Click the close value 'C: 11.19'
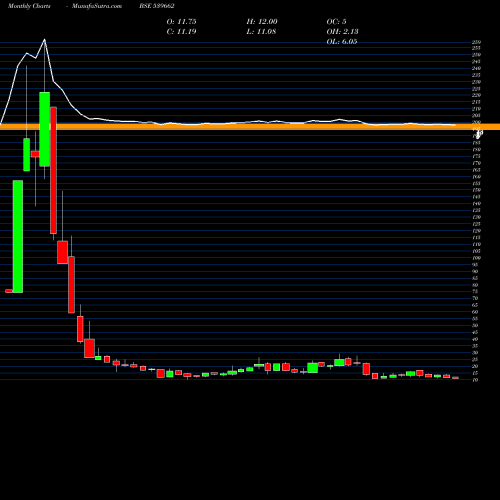The image size is (500, 500). tap(181, 32)
